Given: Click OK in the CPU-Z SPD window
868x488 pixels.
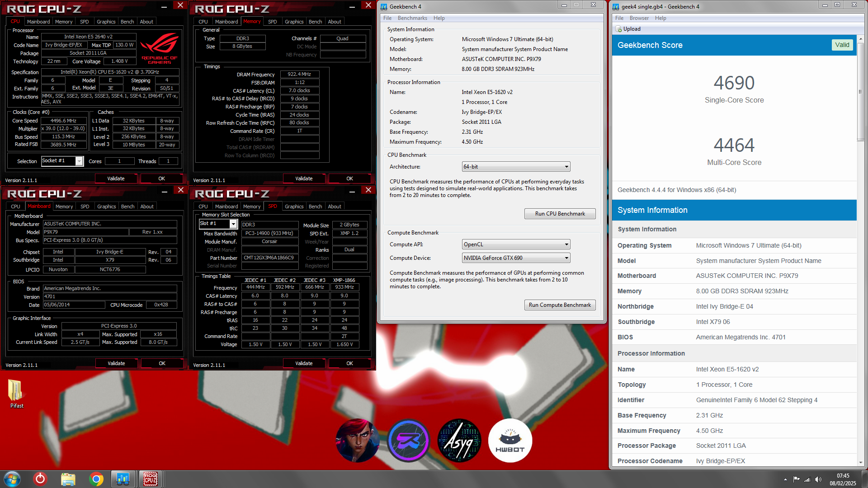Looking at the screenshot, I should tap(349, 363).
